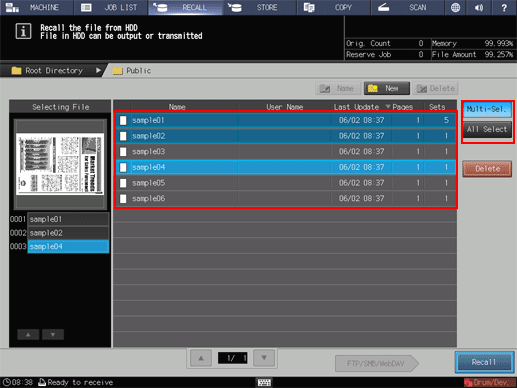The image size is (517, 388).
Task: Sort by Pages column header
Action: [402, 107]
